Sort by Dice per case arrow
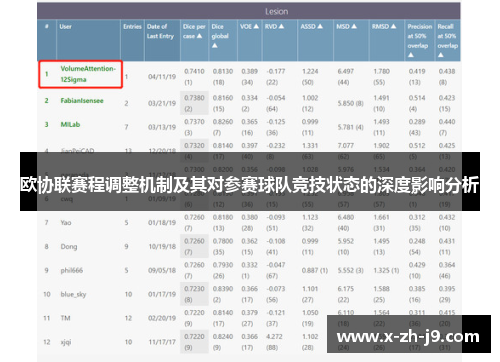Screen dimensions: 500x362 pos(199,36)
